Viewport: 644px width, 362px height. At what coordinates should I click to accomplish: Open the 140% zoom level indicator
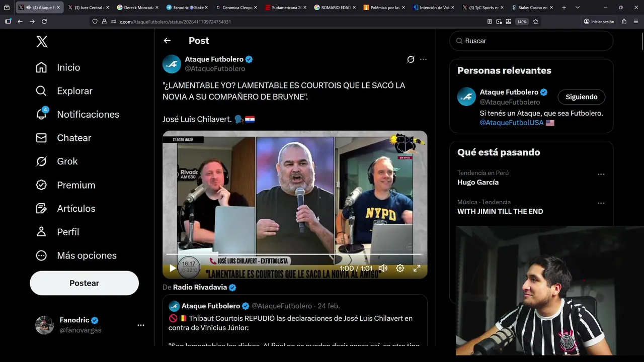pos(522,22)
